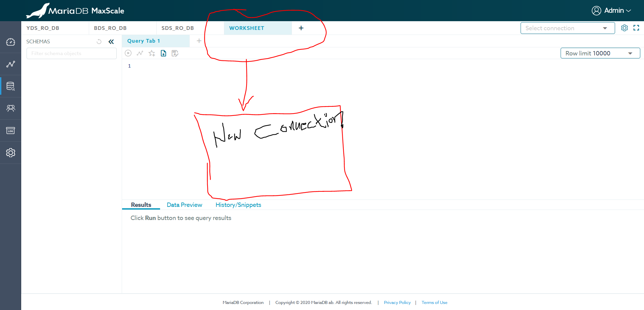Collapse the Schemas sidebar panel
Screen dimensions: 644x310
(111, 42)
